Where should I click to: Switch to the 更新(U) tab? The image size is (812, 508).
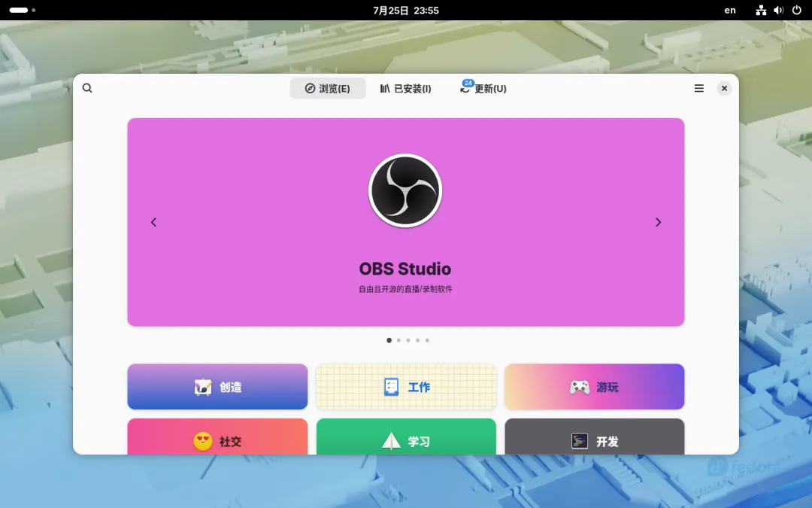483,89
